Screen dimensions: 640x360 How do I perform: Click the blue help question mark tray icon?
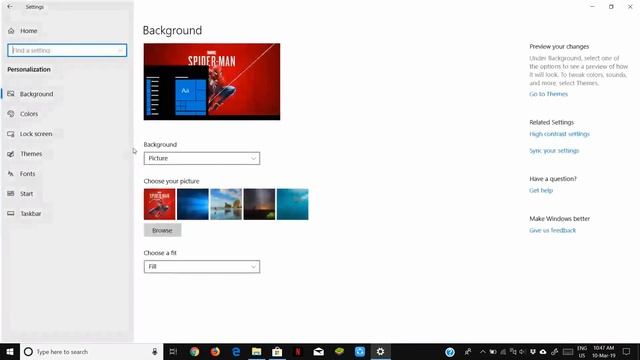coord(450,352)
